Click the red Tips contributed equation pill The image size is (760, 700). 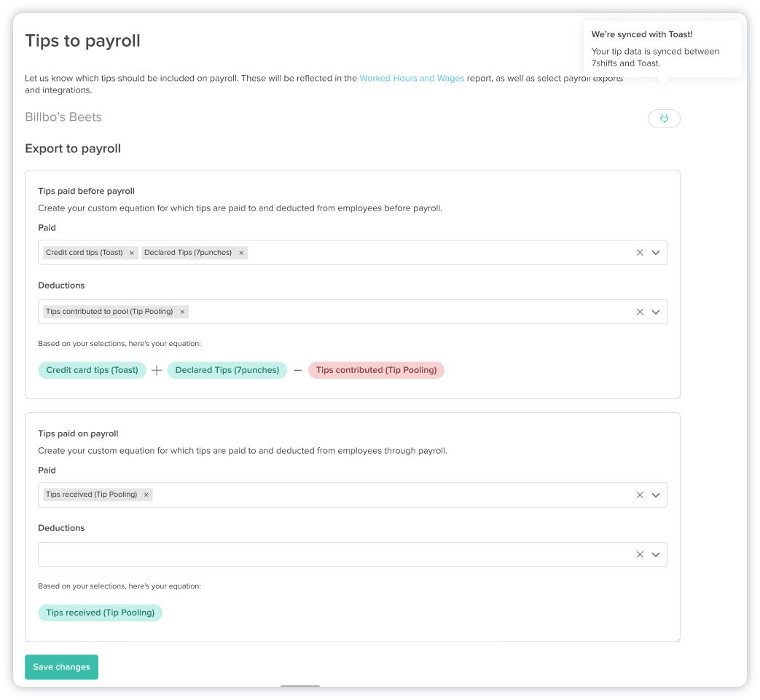[376, 370]
